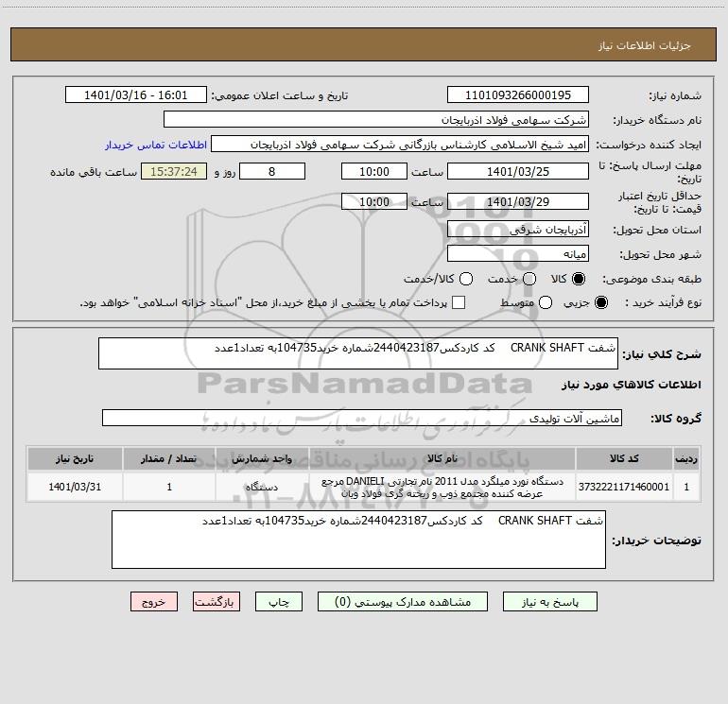
Task: Click the need number field 1101093266000195
Action: pos(518,95)
